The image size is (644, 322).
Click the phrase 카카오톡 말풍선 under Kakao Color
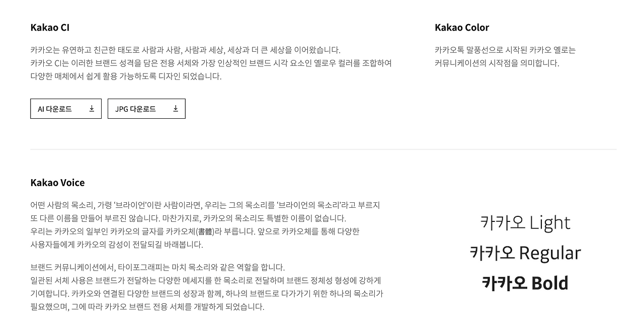click(x=461, y=50)
